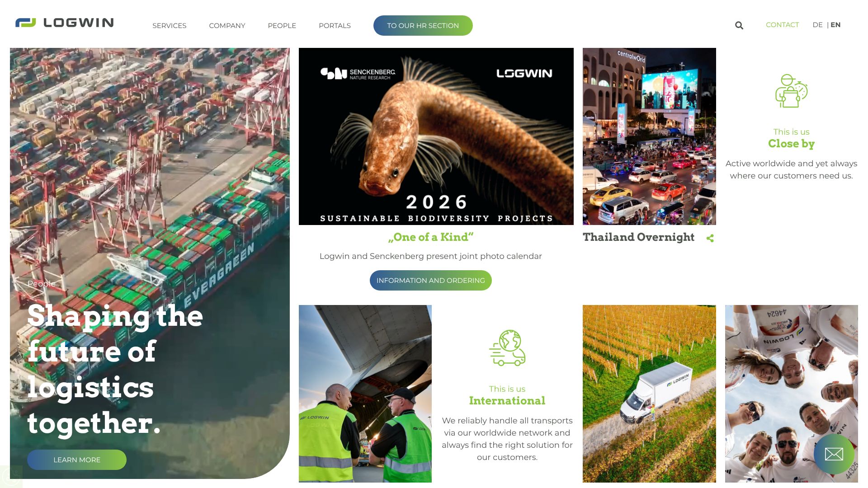Screen dimensions: 868x488
Task: Click the Logwin logo in the header
Action: point(64,23)
